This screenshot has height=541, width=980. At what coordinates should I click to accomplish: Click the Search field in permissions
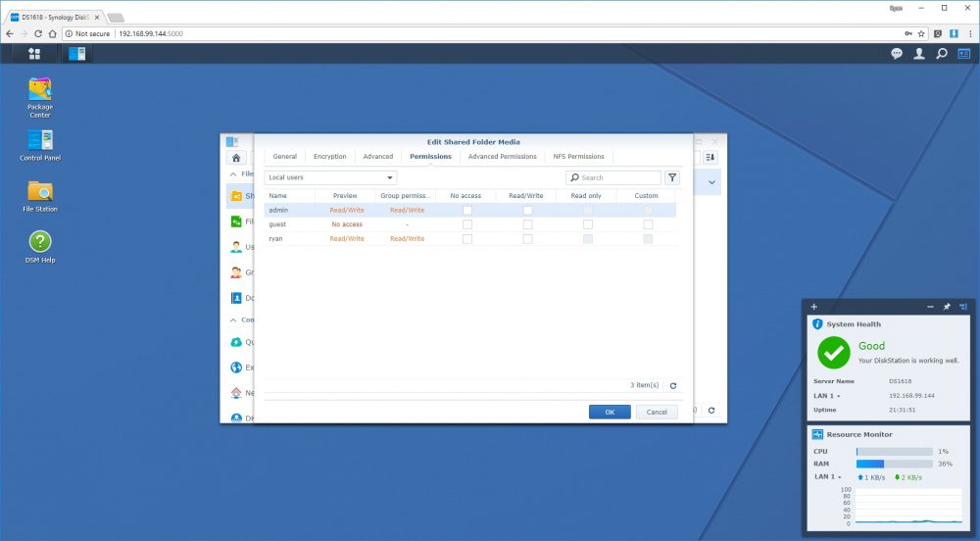point(613,177)
